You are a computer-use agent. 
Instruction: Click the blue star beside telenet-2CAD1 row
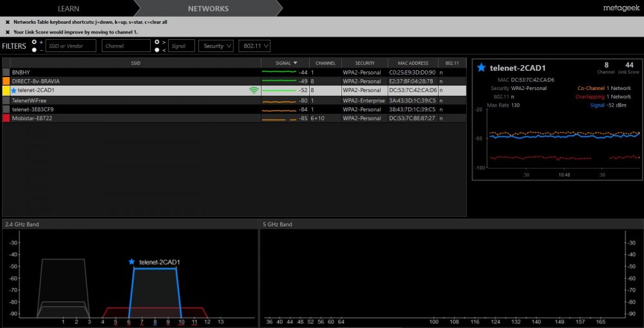(x=14, y=91)
